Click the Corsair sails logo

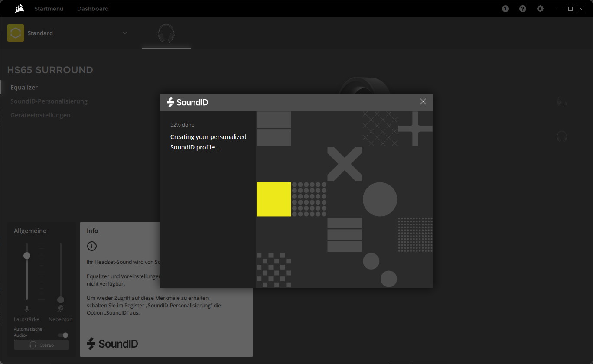(x=19, y=9)
